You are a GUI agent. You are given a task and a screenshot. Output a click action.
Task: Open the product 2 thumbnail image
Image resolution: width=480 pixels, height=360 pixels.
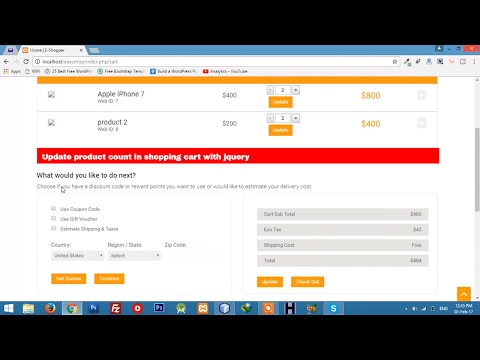coord(51,122)
